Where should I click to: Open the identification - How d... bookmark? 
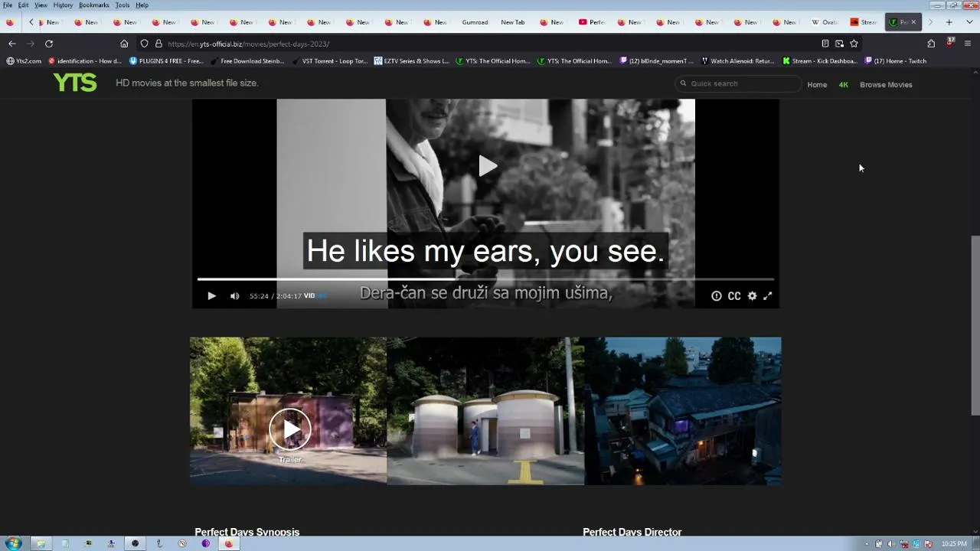tap(85, 61)
